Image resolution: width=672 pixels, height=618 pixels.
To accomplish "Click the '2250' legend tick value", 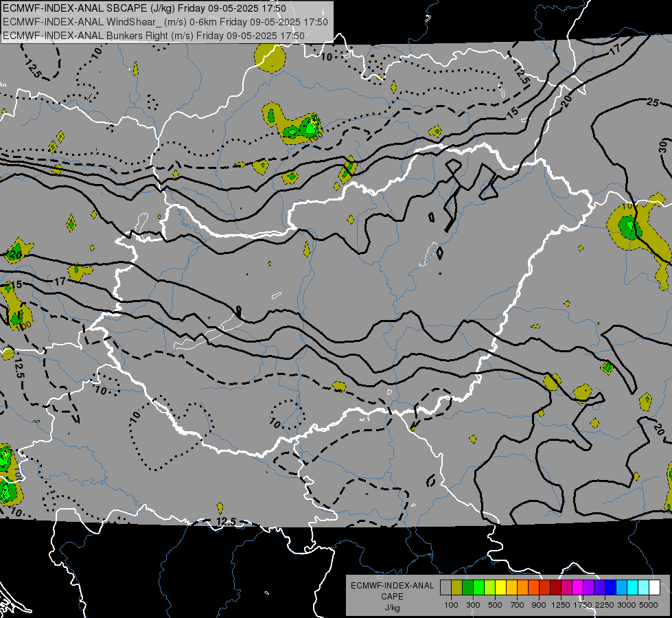I will [x=605, y=605].
